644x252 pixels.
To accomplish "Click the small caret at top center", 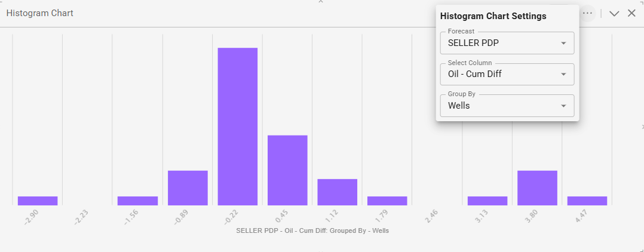I will [x=321, y=2].
